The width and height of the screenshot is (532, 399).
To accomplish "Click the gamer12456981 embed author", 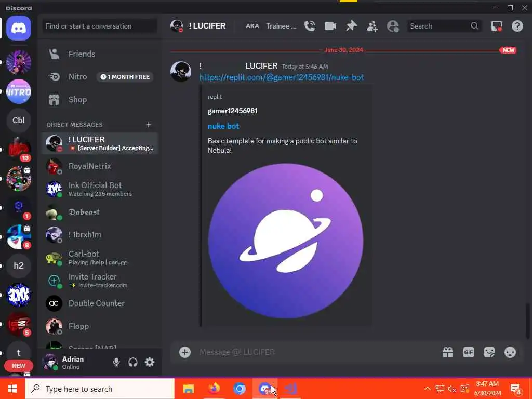I will [233, 111].
